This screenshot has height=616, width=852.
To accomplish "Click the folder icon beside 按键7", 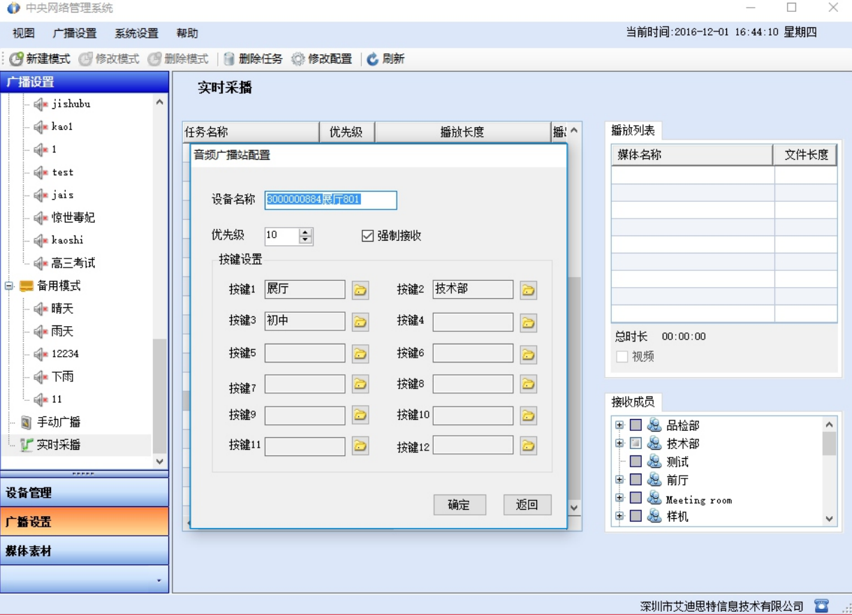I will click(x=360, y=383).
